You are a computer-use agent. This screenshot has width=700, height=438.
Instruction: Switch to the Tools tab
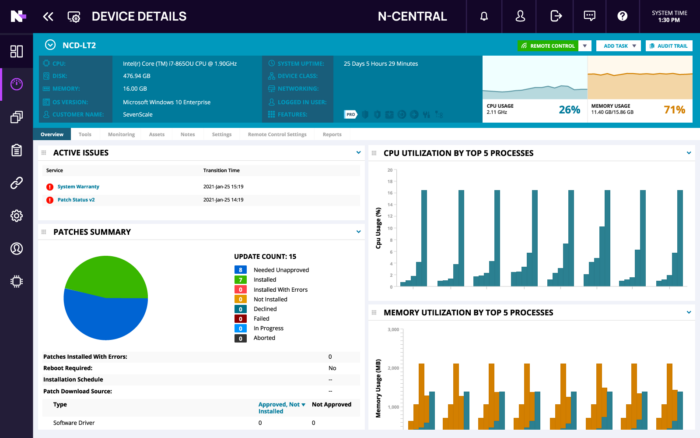click(x=85, y=134)
